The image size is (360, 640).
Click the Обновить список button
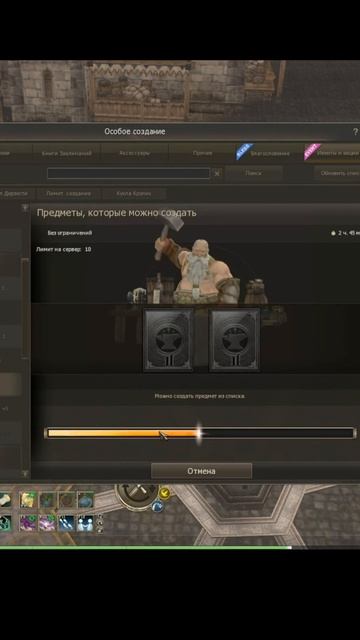[x=337, y=173]
